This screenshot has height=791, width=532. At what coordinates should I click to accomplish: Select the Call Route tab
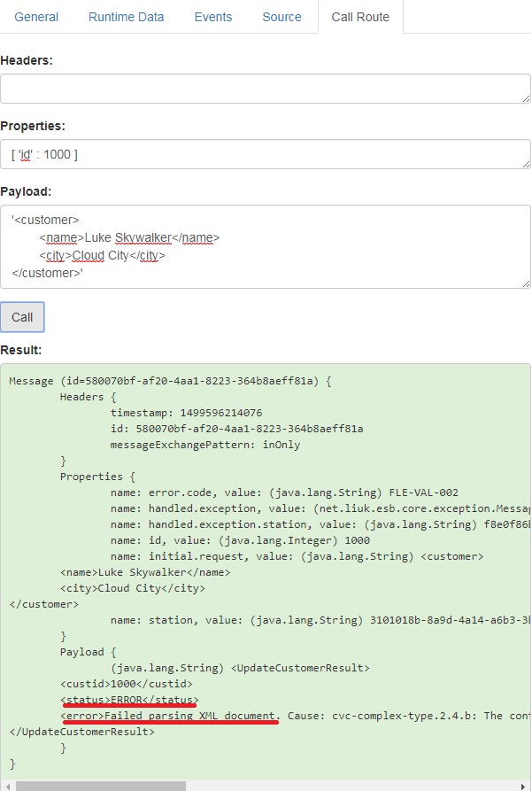(x=360, y=17)
